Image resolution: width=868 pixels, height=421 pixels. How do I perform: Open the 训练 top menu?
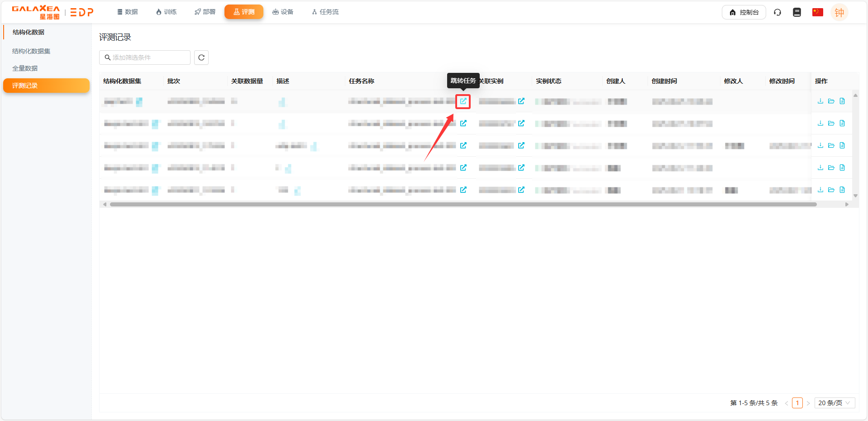166,12
